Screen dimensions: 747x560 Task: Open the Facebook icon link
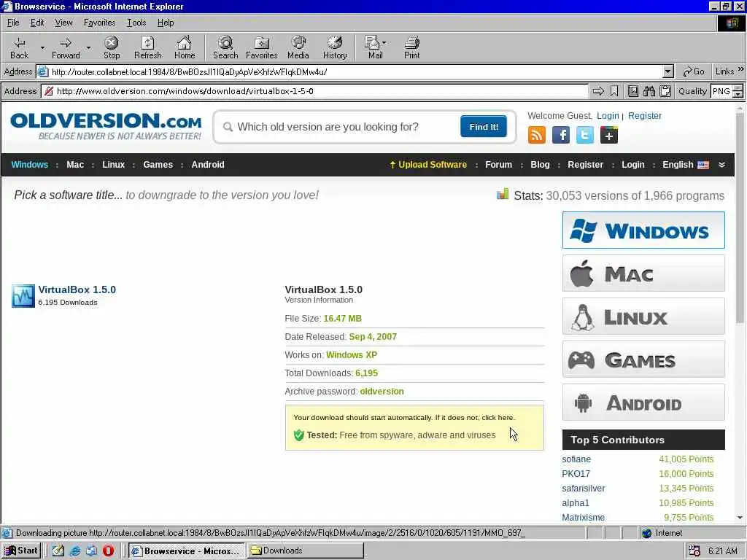point(561,135)
